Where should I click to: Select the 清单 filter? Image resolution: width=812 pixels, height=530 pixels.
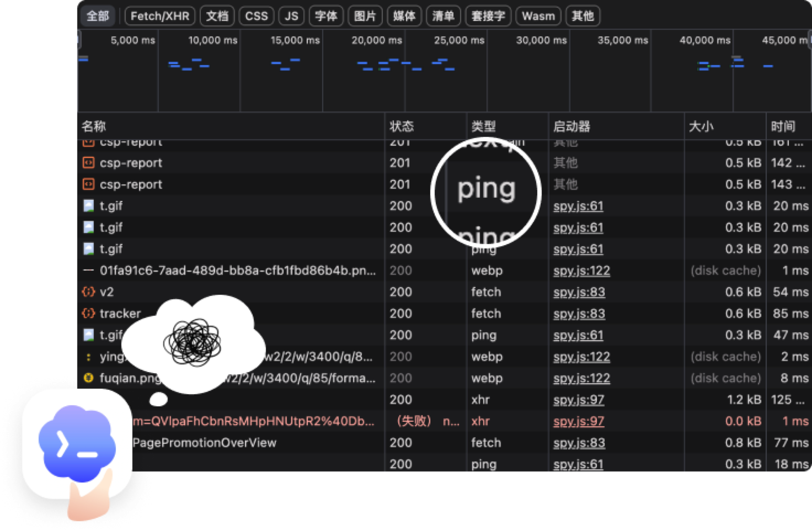click(x=444, y=16)
